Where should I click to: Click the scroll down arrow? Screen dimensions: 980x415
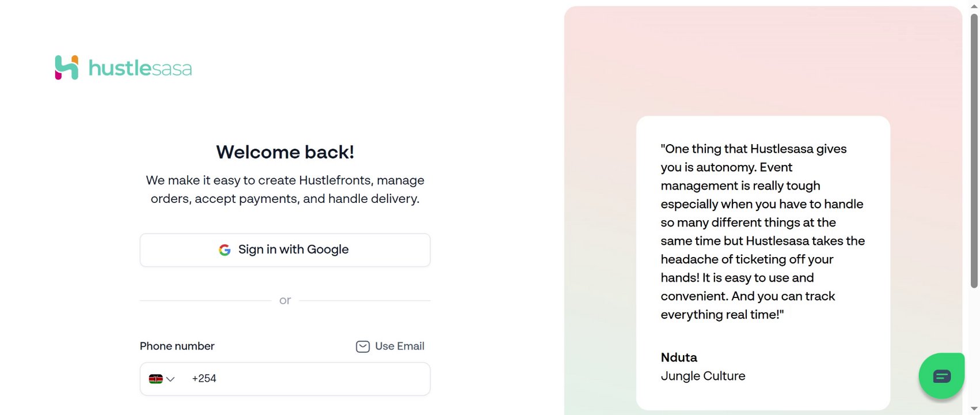tap(974, 410)
